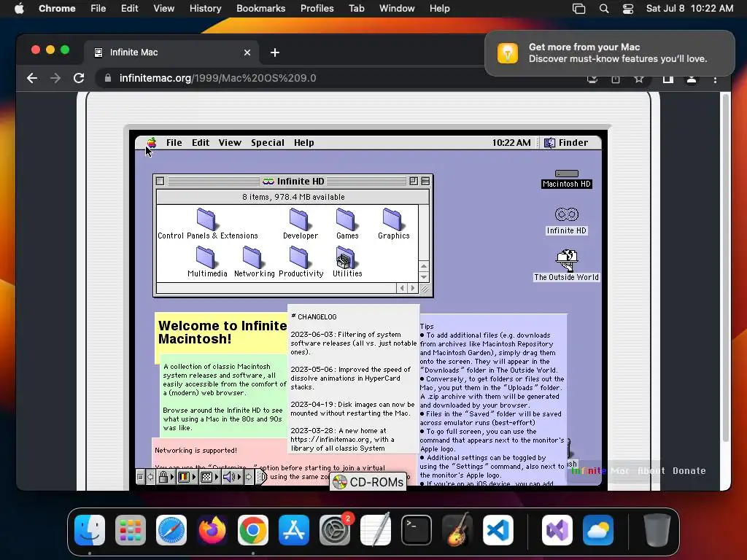
Task: Open the Control Panels & Extensions folder
Action: click(207, 224)
